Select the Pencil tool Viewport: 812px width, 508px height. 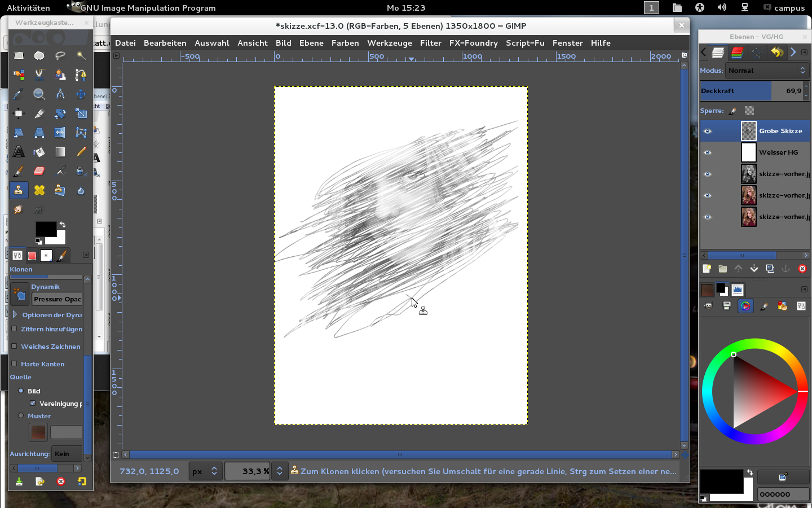[81, 152]
